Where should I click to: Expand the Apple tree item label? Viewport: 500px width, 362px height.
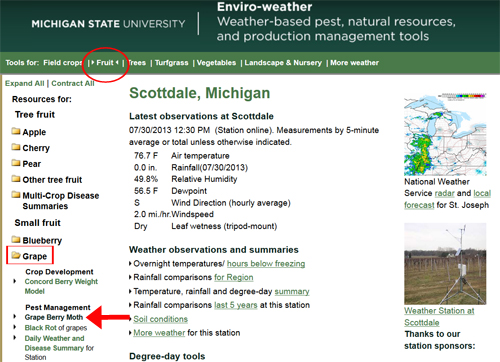click(x=34, y=132)
